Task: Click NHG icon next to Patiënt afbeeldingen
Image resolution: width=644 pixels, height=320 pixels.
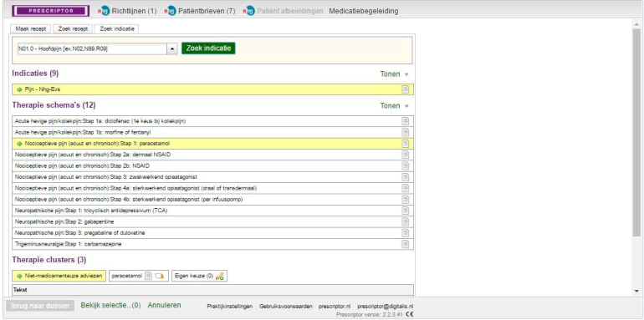Action: tap(248, 11)
